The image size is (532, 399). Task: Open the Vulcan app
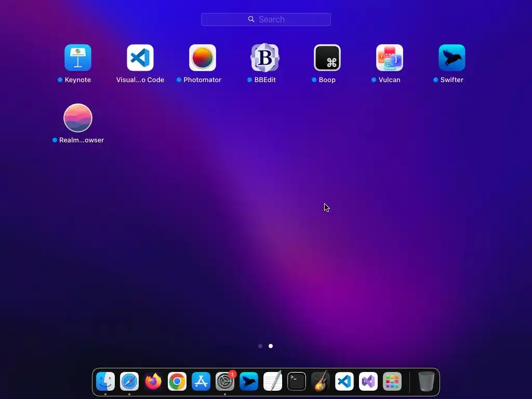pos(390,58)
